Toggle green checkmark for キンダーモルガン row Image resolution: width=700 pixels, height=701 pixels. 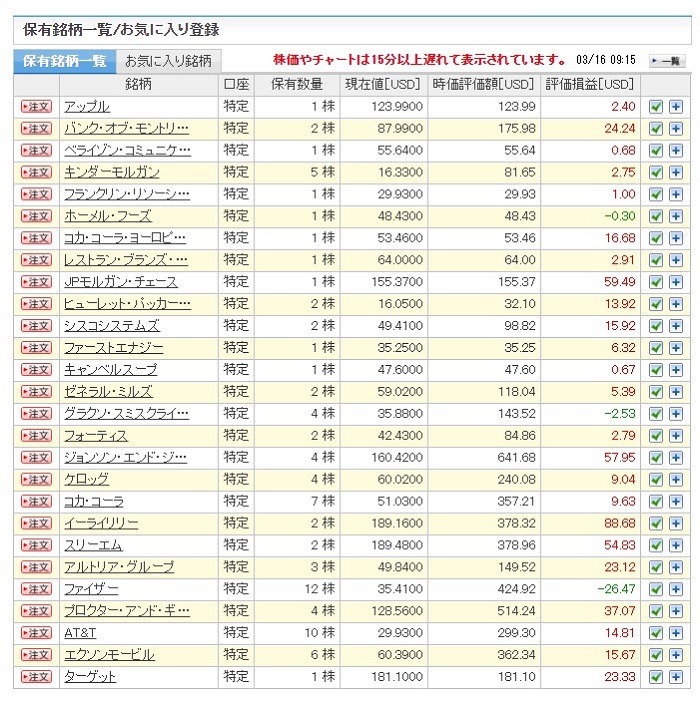[656, 173]
